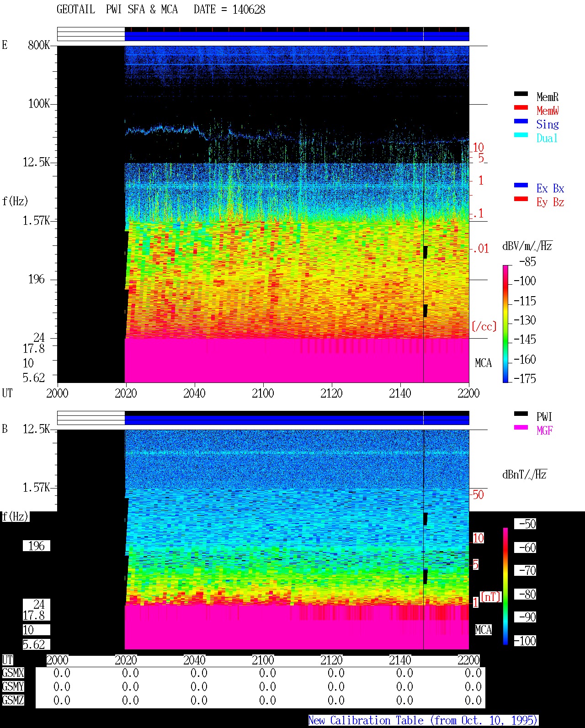Click the dBV/m/√Hz unit label
This screenshot has height=728, width=585.
[527, 246]
